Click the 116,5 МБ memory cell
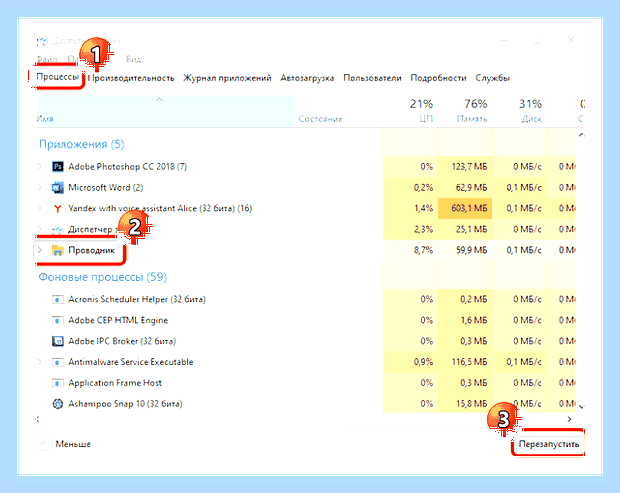Viewport: 620px width, 493px height. tap(465, 362)
